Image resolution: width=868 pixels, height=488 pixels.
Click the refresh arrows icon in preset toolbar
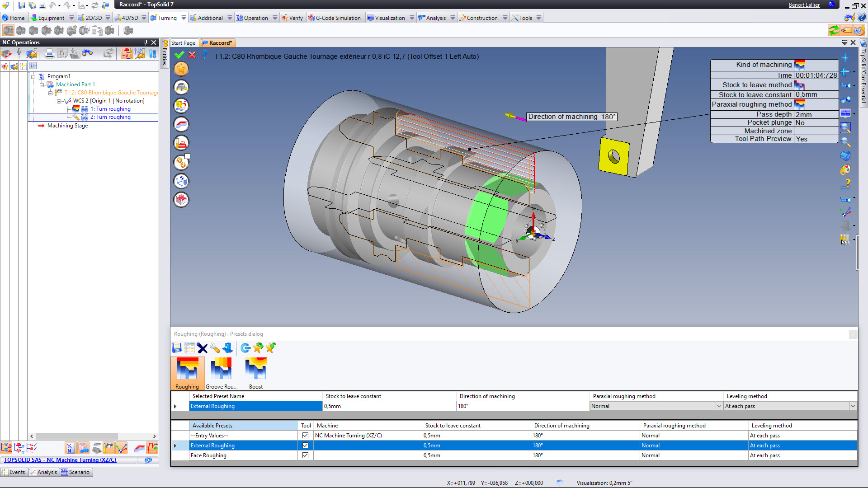click(245, 348)
